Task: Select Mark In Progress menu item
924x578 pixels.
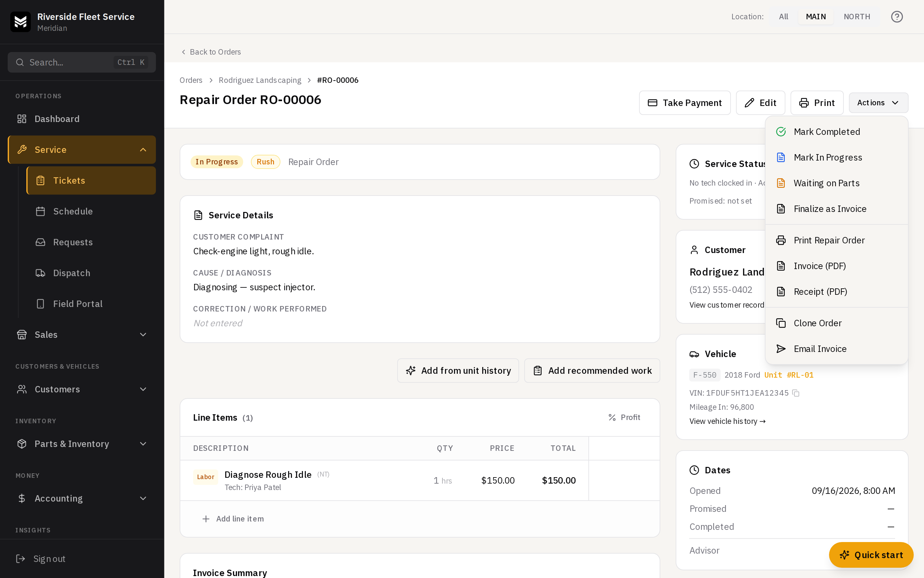Action: coord(836,157)
